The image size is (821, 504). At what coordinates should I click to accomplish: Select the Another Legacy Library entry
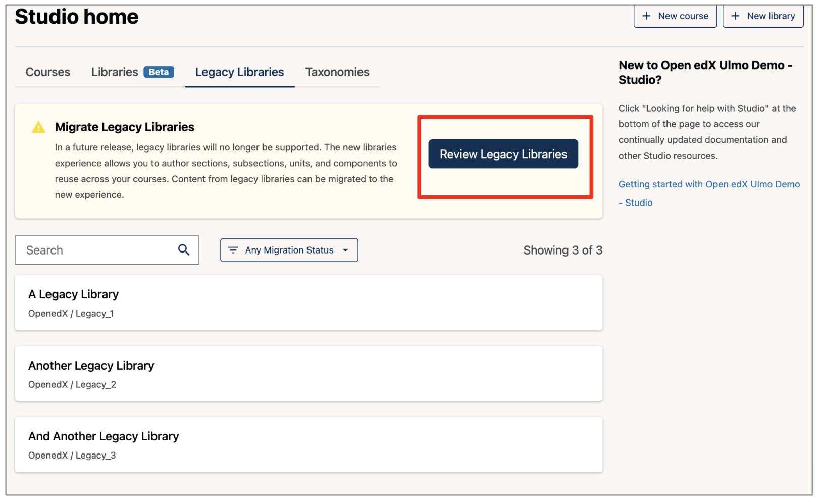click(309, 373)
